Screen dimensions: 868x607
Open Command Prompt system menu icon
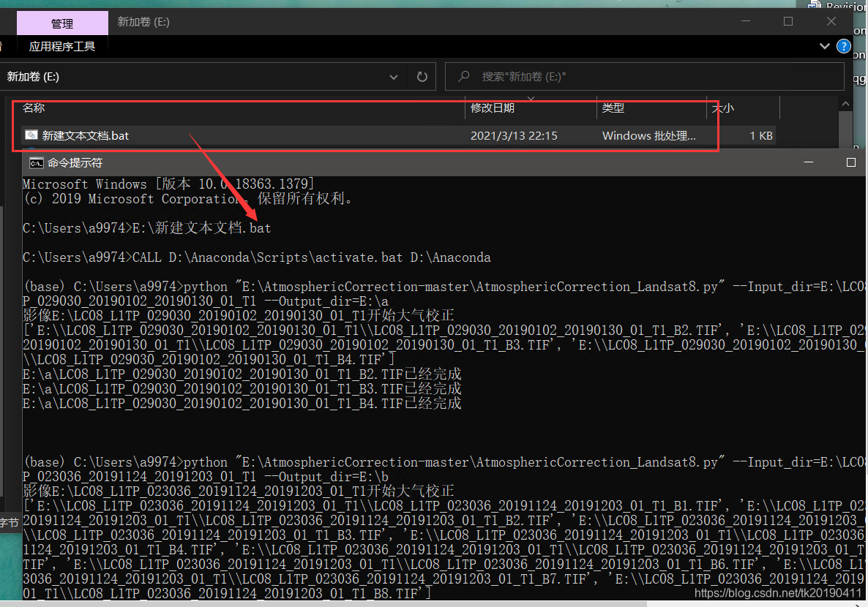pyautogui.click(x=36, y=162)
